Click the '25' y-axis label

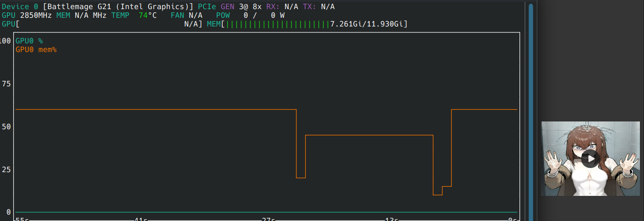click(x=6, y=169)
